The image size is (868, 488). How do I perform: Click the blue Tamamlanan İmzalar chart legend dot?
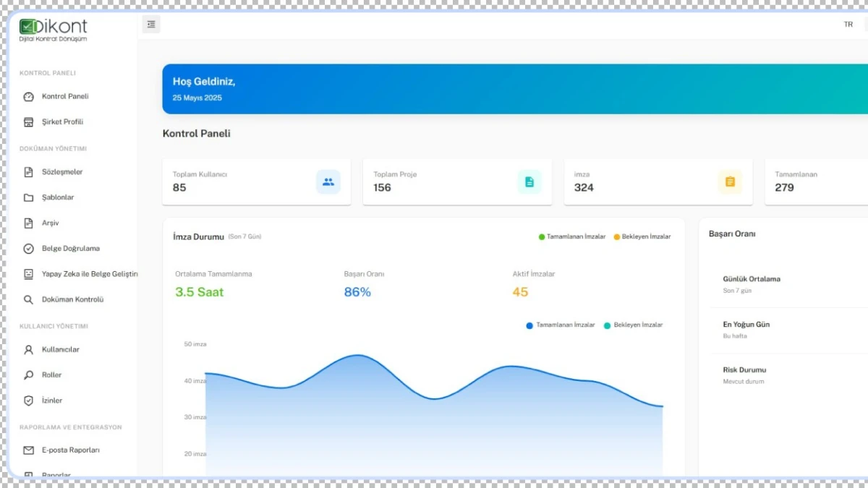(x=529, y=325)
